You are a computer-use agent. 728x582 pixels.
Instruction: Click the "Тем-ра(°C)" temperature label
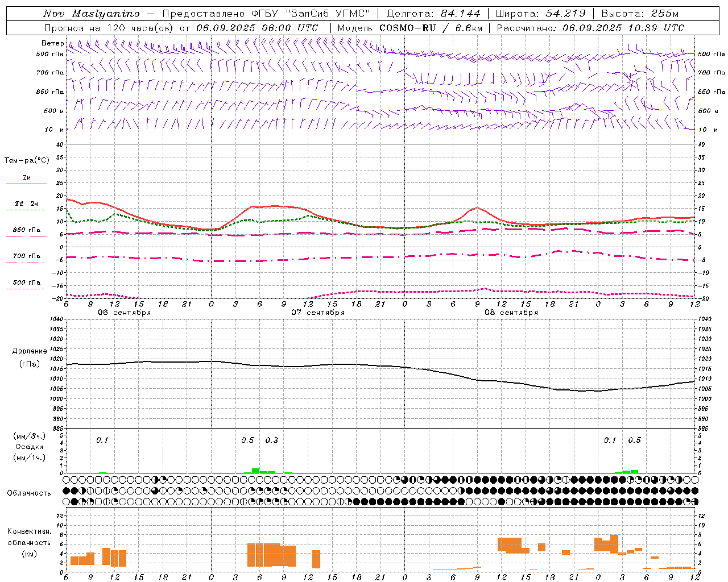coord(27,161)
